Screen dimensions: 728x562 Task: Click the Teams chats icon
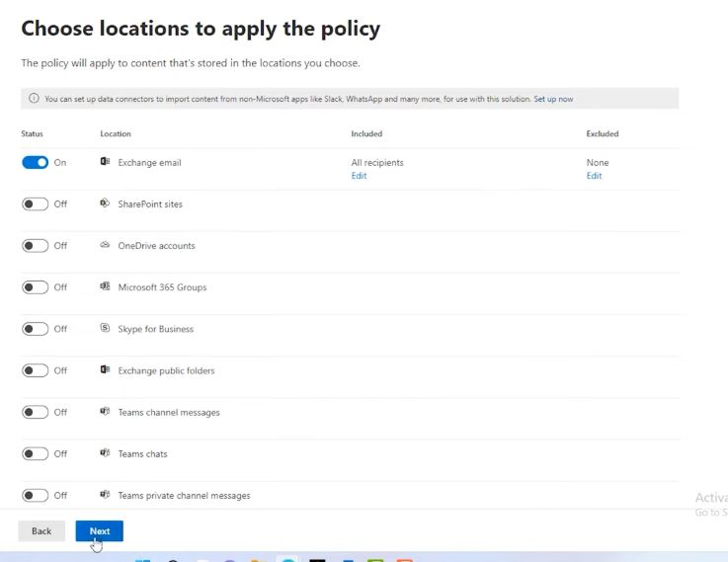click(x=105, y=452)
